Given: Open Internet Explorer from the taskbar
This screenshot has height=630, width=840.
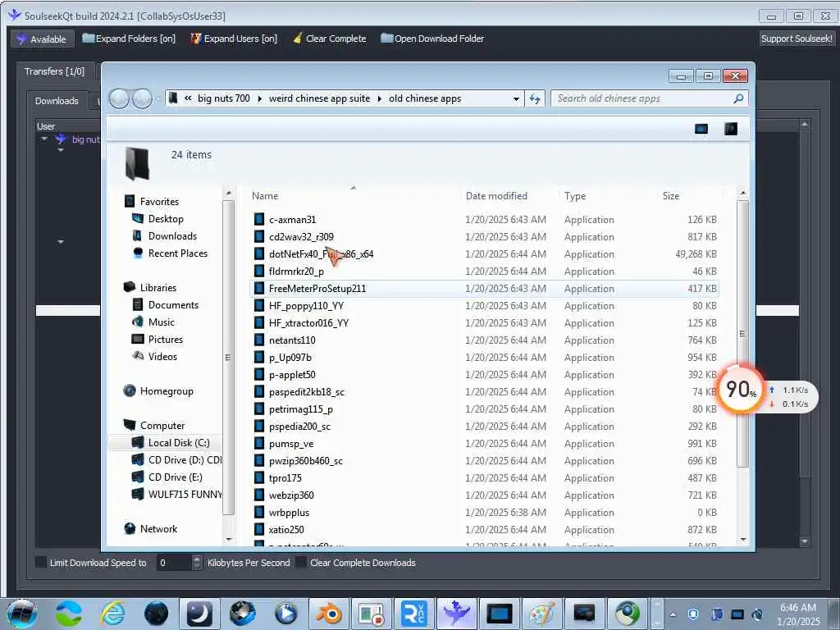Looking at the screenshot, I should pos(112,614).
